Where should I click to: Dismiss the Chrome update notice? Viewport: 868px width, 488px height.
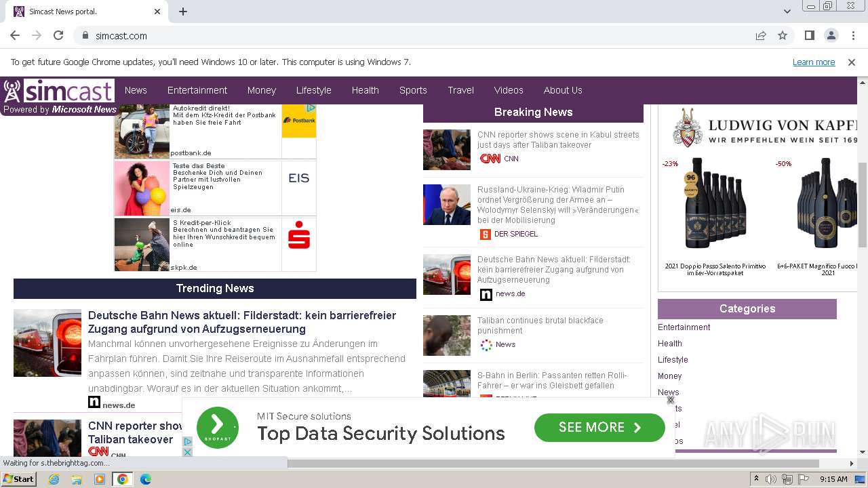pyautogui.click(x=852, y=62)
